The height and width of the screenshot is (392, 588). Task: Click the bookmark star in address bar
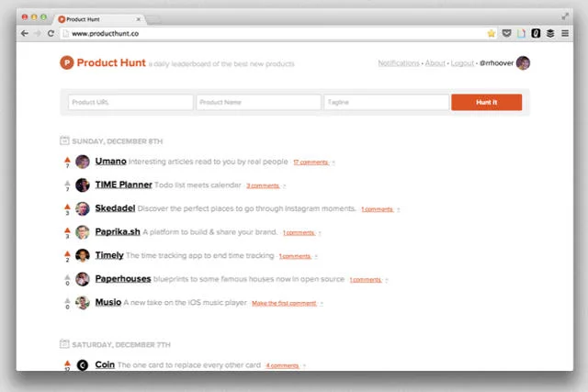click(x=492, y=33)
